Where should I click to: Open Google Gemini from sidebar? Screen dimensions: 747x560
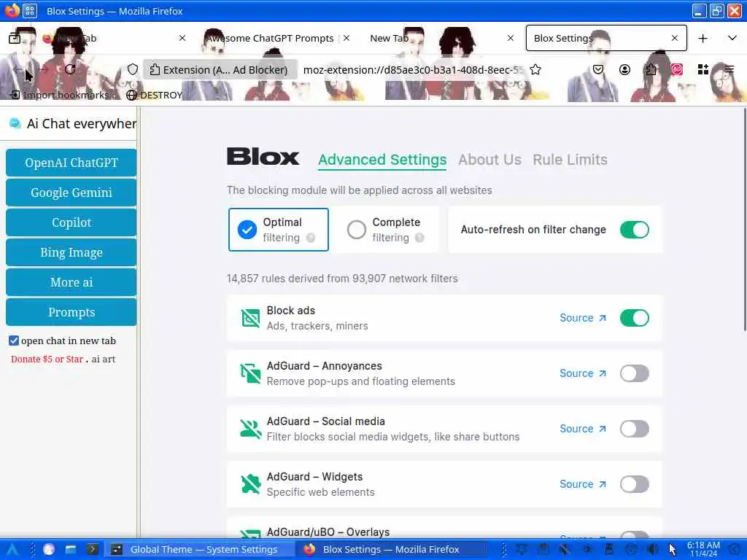point(71,192)
